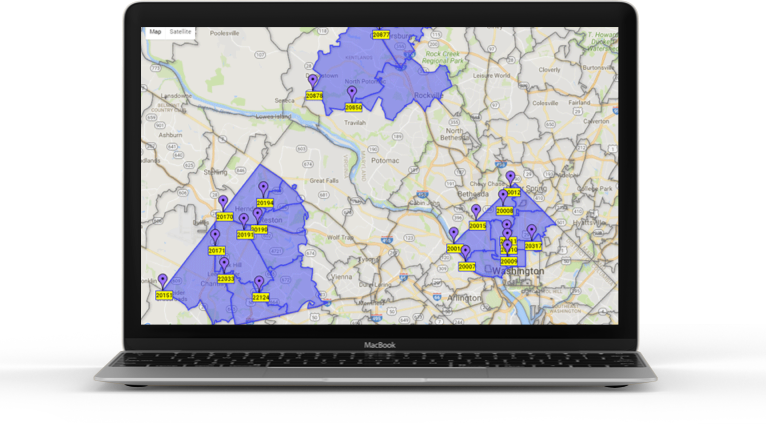
Task: Click the pin directly above label 20009
Action: coord(508,247)
